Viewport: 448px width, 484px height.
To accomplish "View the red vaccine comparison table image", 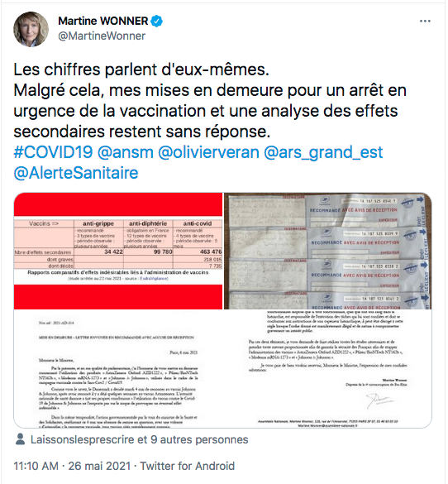I will pos(118,251).
